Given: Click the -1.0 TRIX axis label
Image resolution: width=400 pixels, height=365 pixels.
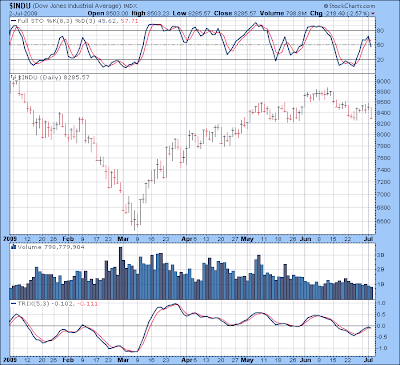Looking at the screenshot, I should point(381,348).
